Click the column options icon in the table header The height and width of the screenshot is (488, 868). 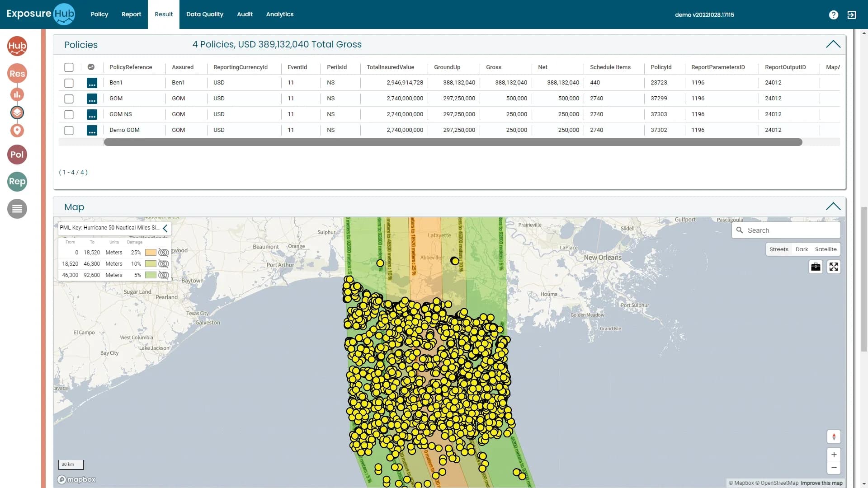[91, 67]
